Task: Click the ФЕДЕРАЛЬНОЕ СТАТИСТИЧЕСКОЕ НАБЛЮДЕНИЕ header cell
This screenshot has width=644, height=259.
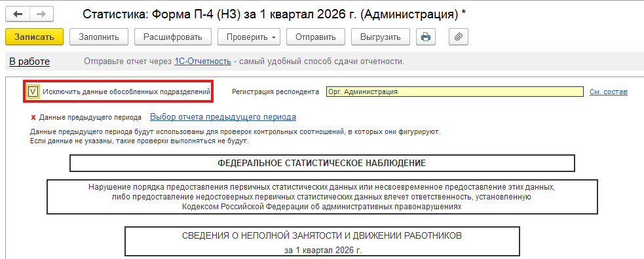Action: click(322, 163)
